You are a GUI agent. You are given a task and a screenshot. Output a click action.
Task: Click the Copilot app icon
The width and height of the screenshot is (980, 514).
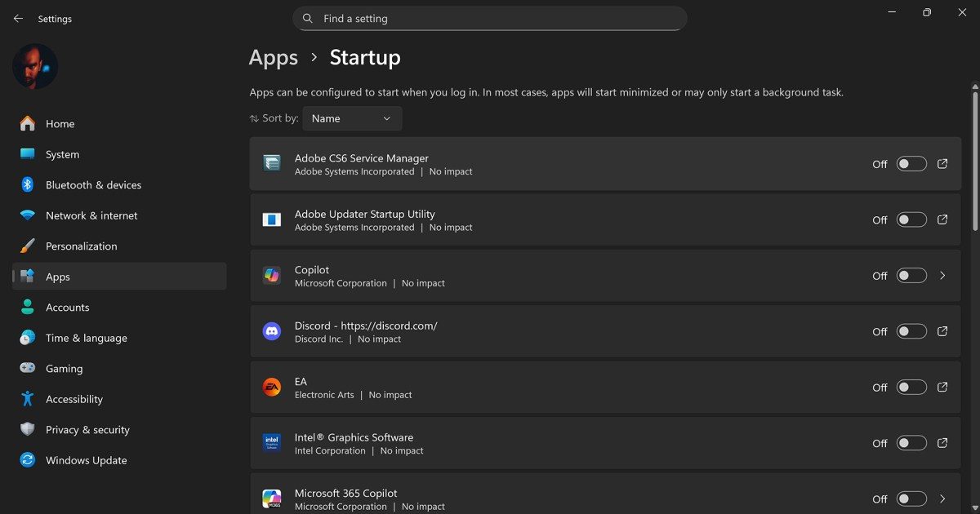pyautogui.click(x=272, y=276)
